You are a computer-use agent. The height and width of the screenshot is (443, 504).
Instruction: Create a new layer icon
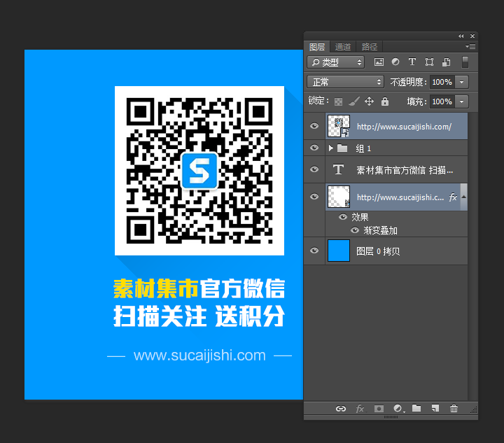tap(435, 408)
